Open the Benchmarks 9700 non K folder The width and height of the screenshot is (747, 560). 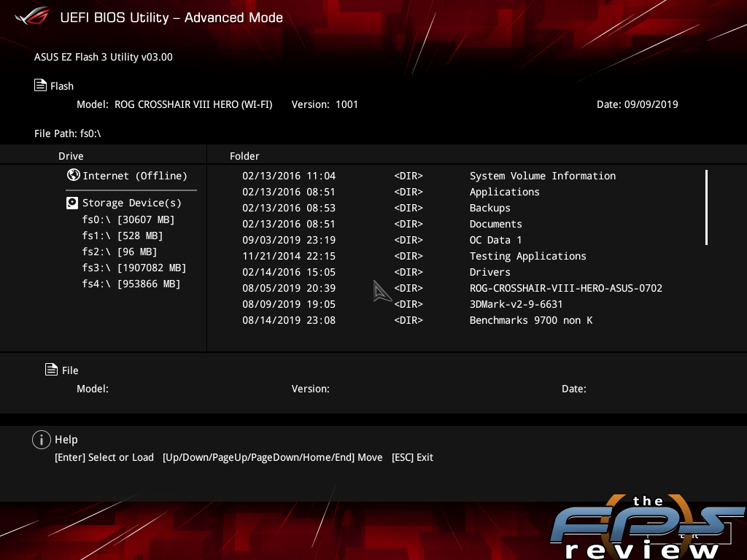[x=531, y=320]
